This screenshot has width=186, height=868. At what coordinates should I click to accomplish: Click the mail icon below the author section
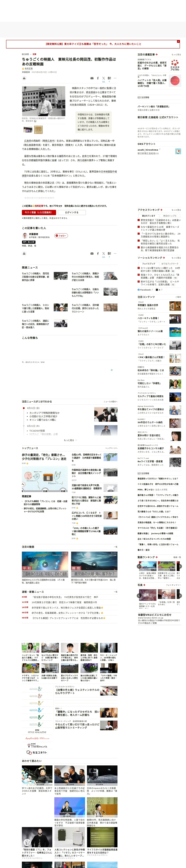tap(92, 253)
